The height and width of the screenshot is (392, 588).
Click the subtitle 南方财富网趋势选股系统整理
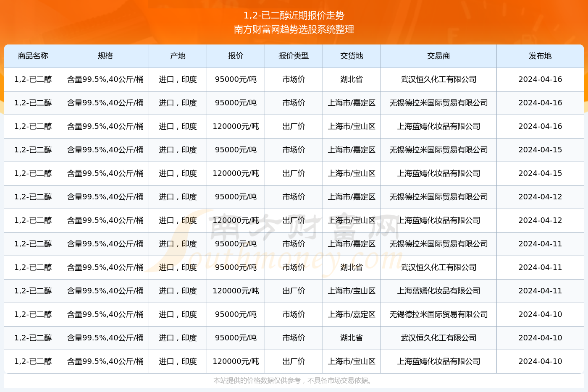[x=294, y=29]
